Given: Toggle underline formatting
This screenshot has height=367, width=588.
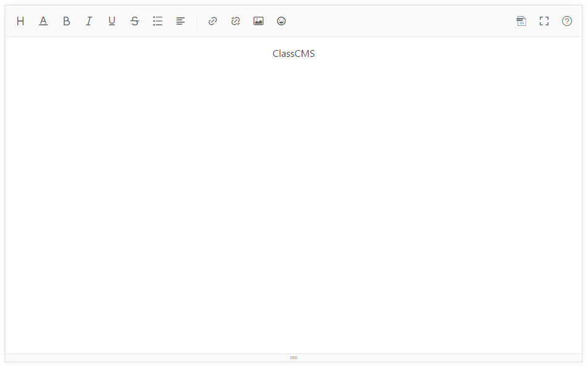Looking at the screenshot, I should click(x=112, y=21).
